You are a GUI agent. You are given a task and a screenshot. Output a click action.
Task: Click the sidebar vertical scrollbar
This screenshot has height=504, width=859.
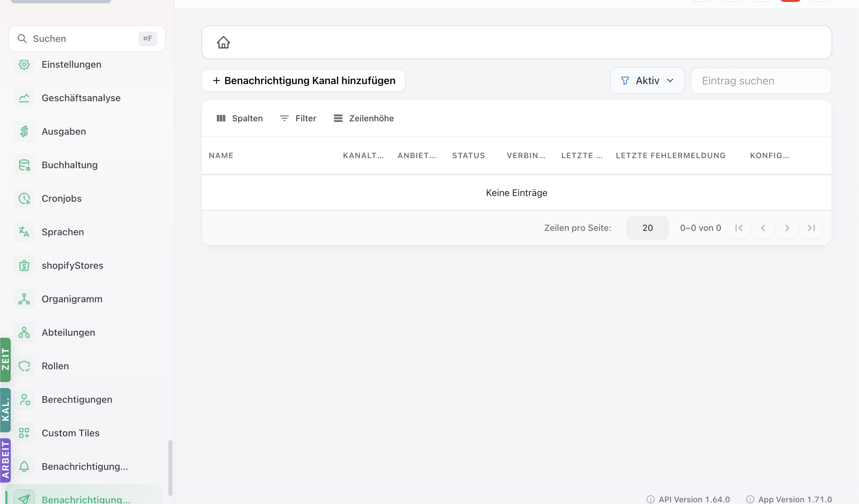click(x=170, y=468)
